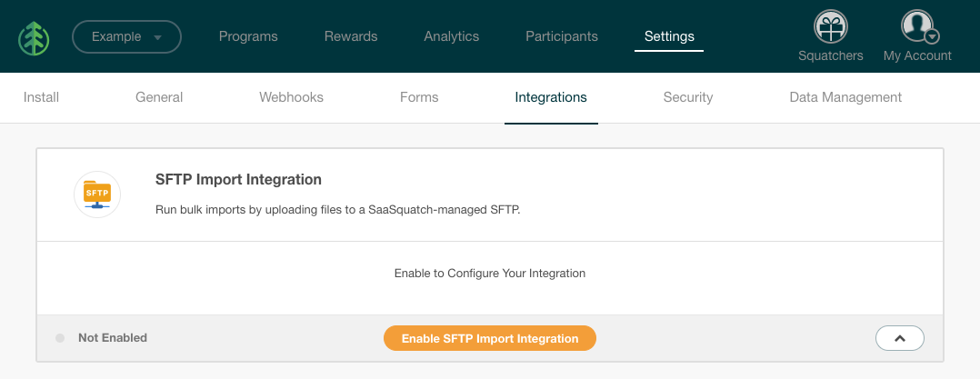Viewport: 980px width, 379px height.
Task: Open the Programs menu
Action: coord(248,36)
